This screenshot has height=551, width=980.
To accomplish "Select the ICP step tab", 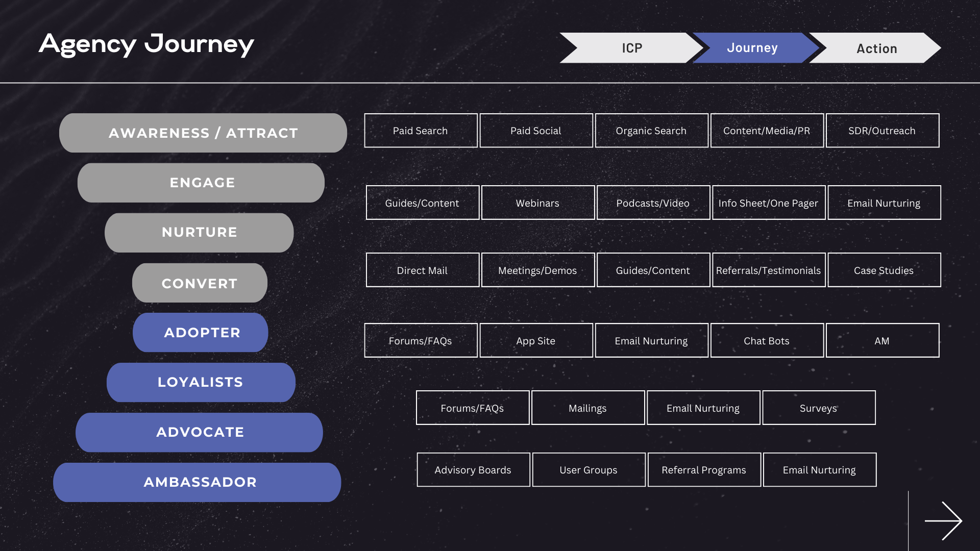I will click(631, 48).
